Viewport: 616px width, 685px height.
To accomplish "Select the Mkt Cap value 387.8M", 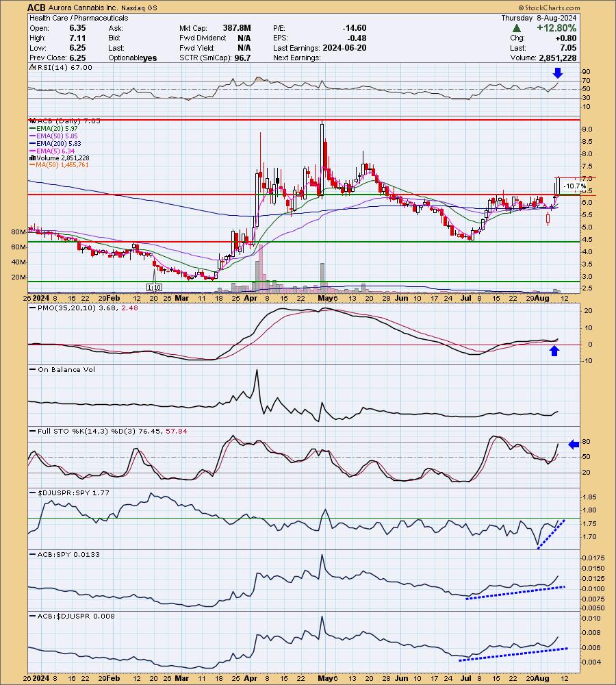I will 237,28.
